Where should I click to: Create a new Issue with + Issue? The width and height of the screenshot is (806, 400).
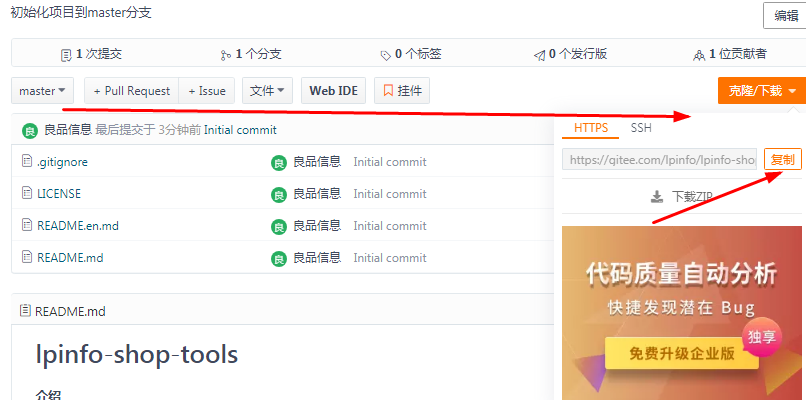click(207, 91)
